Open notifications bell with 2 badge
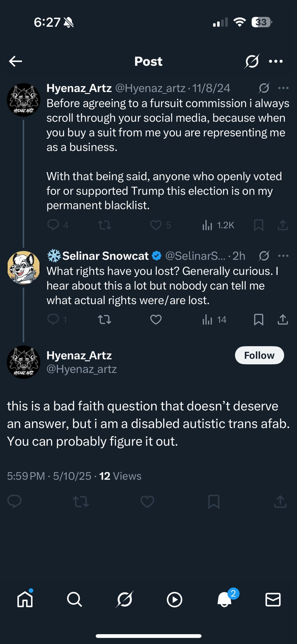This screenshot has height=644, width=297. 224,599
